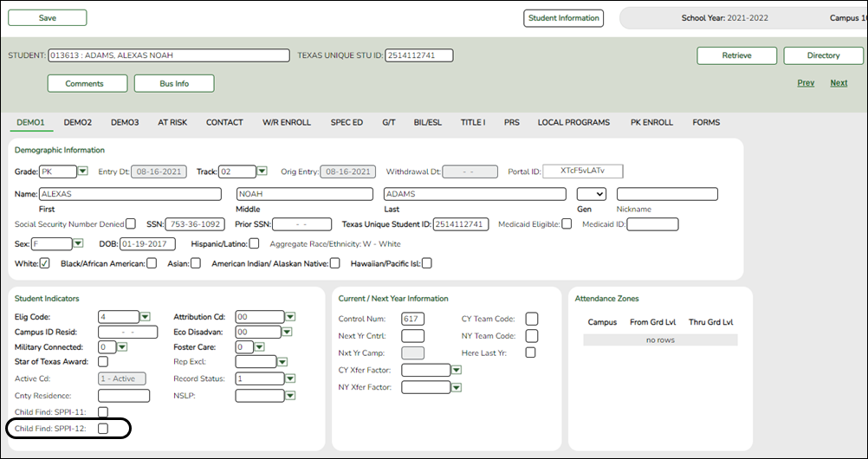The image size is (868, 459).
Task: Click the Retrieve button
Action: 737,55
